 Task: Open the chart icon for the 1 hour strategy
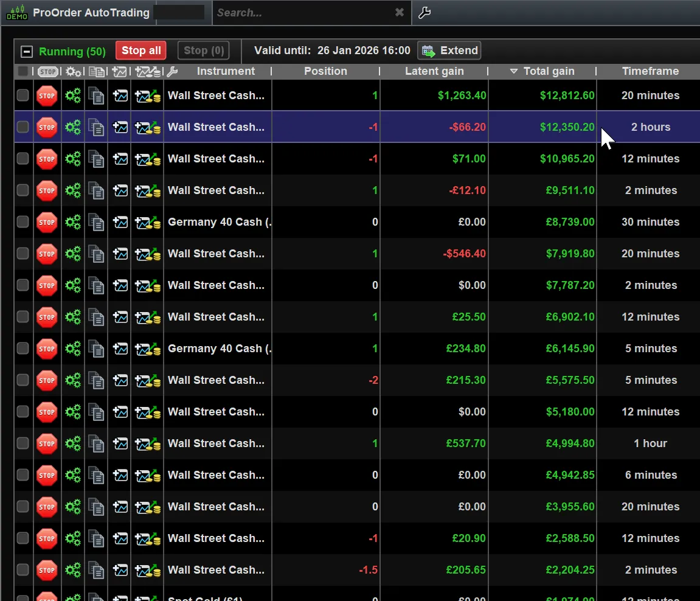tap(120, 443)
